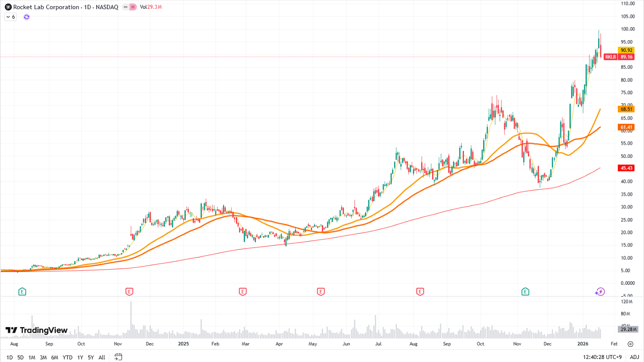
Task: Click the 2026 label on time axis
Action: (x=583, y=344)
